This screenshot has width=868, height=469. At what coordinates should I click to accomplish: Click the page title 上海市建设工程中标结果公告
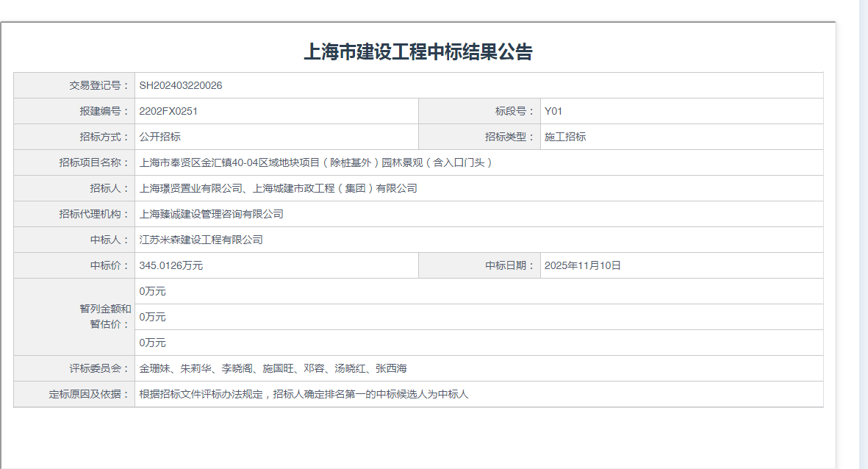417,52
